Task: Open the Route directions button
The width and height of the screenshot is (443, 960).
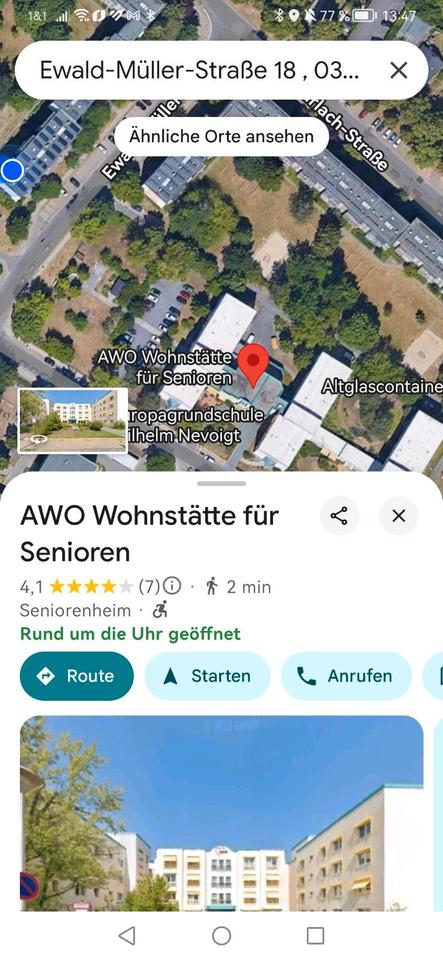Action: (76, 676)
